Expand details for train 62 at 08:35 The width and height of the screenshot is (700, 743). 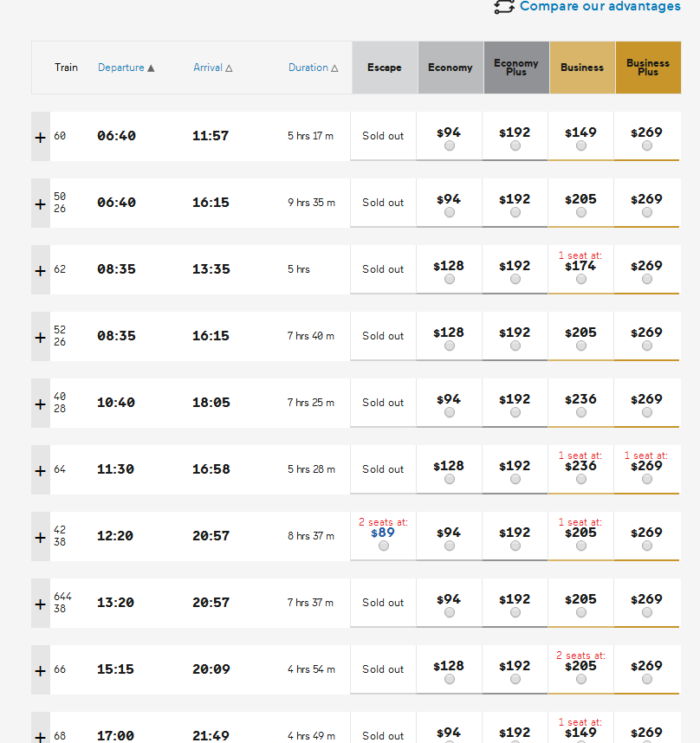[40, 270]
